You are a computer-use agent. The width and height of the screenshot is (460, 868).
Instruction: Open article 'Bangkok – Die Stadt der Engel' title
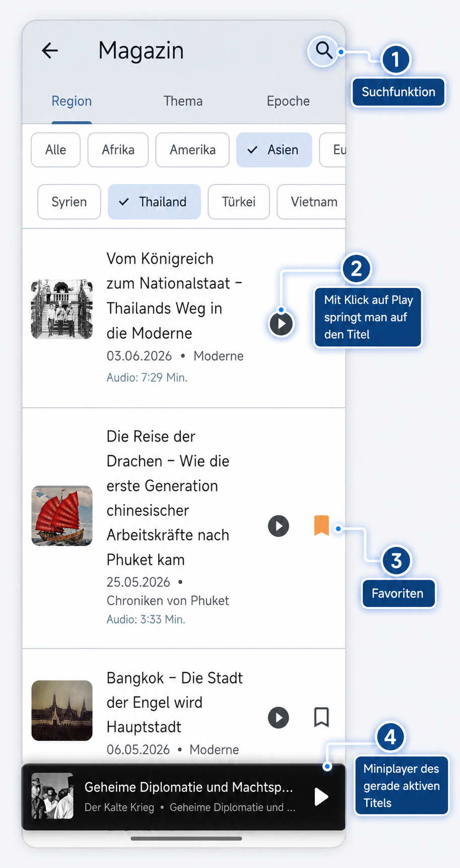coord(174,703)
